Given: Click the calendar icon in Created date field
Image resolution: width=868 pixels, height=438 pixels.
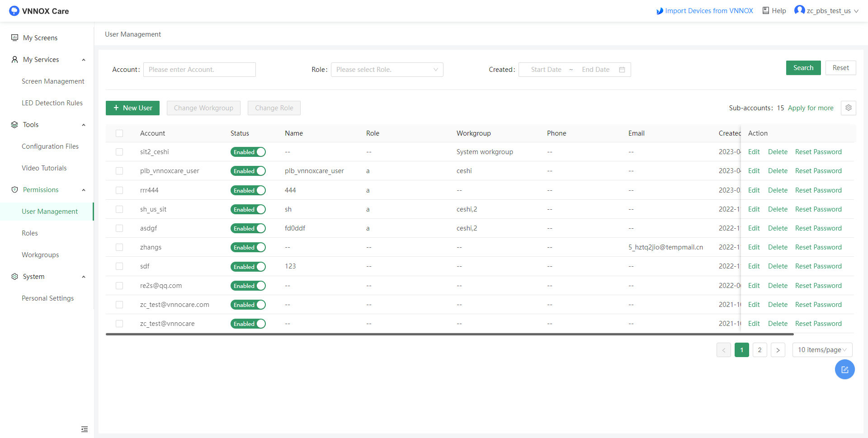Looking at the screenshot, I should click(622, 70).
